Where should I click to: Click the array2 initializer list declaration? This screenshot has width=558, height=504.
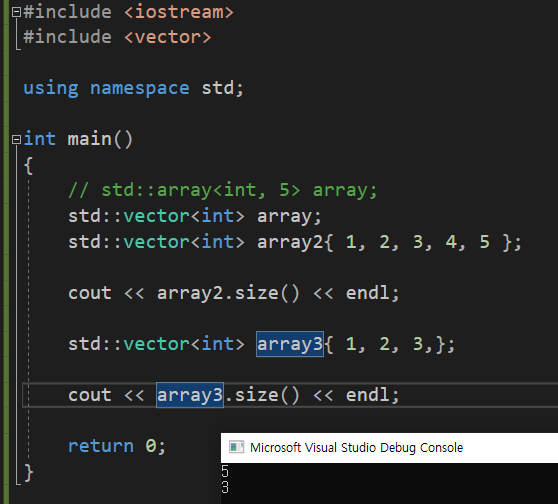295,242
